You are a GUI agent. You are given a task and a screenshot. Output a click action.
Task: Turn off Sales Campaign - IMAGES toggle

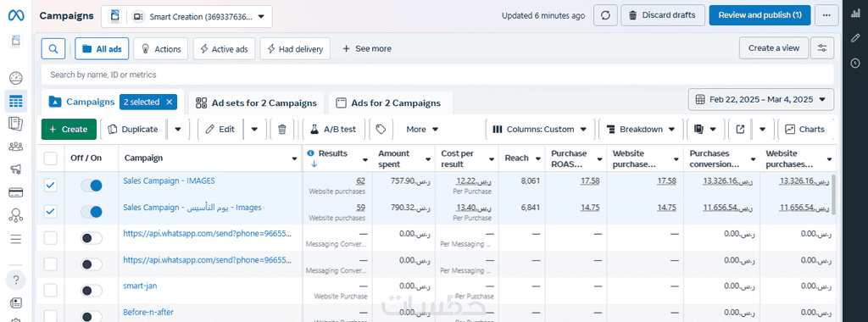(x=92, y=186)
